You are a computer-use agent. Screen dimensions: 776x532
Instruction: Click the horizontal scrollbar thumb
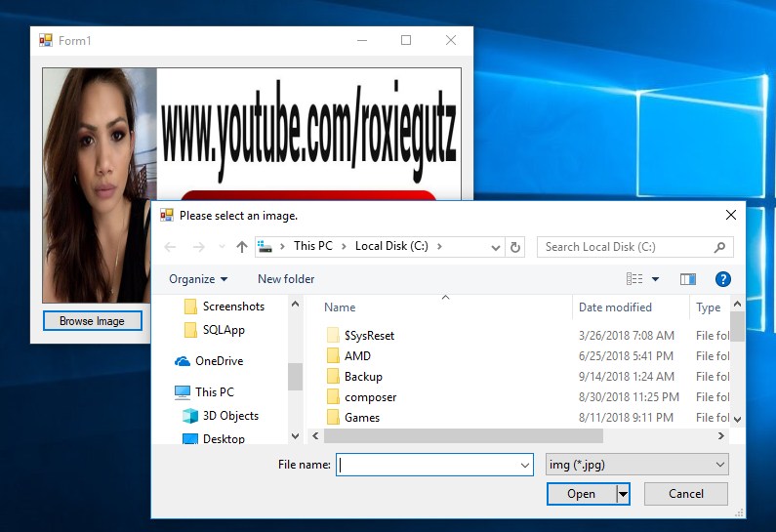coord(464,436)
